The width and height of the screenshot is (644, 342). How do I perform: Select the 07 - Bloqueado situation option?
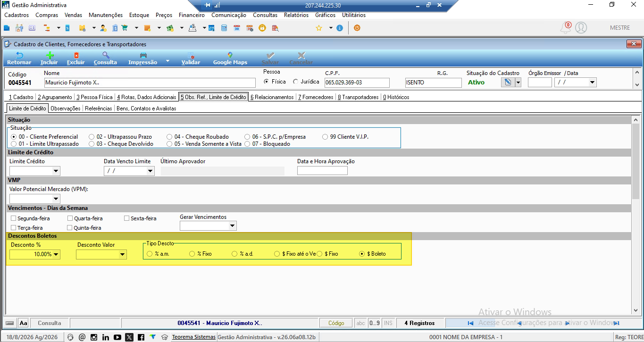pyautogui.click(x=248, y=144)
